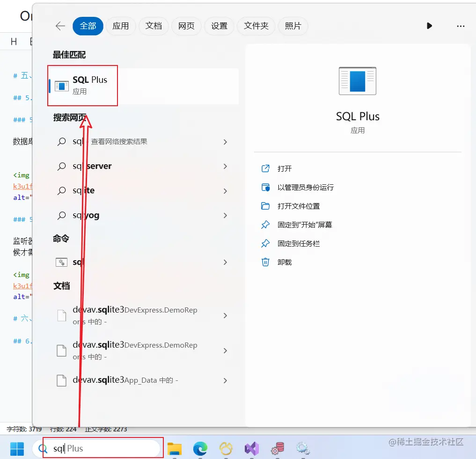Image resolution: width=476 pixels, height=459 pixels.
Task: Click the command icon beside 'sql' under 命令
Action: point(62,262)
